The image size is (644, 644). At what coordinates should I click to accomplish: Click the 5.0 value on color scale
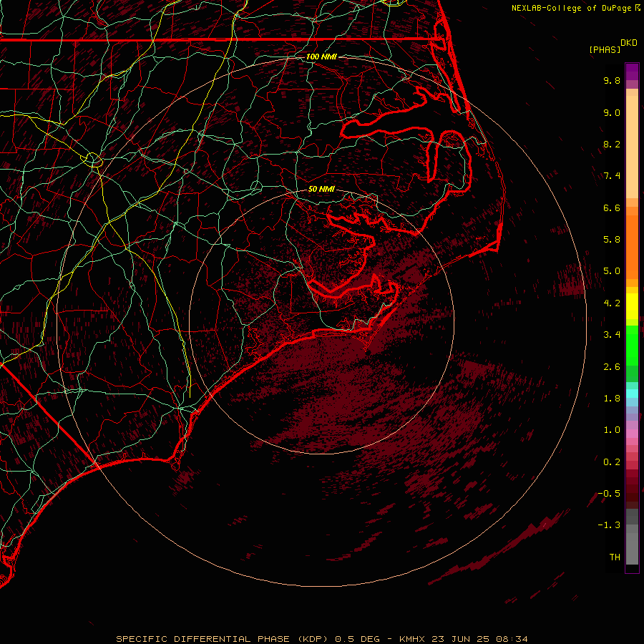point(612,271)
